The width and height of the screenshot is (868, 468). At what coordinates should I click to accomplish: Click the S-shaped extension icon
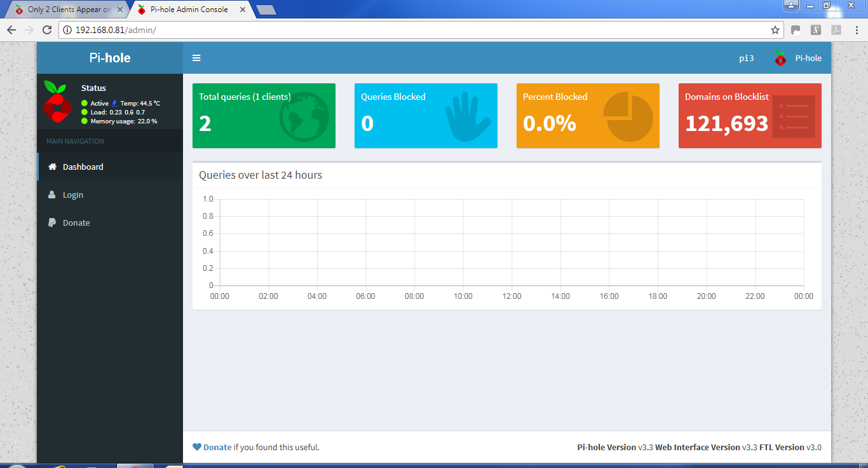tap(817, 30)
